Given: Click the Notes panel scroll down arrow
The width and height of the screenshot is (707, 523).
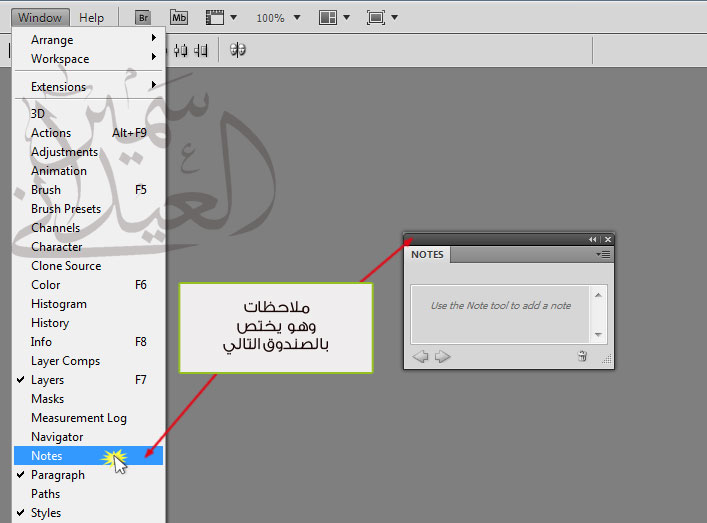Looking at the screenshot, I should tap(599, 335).
